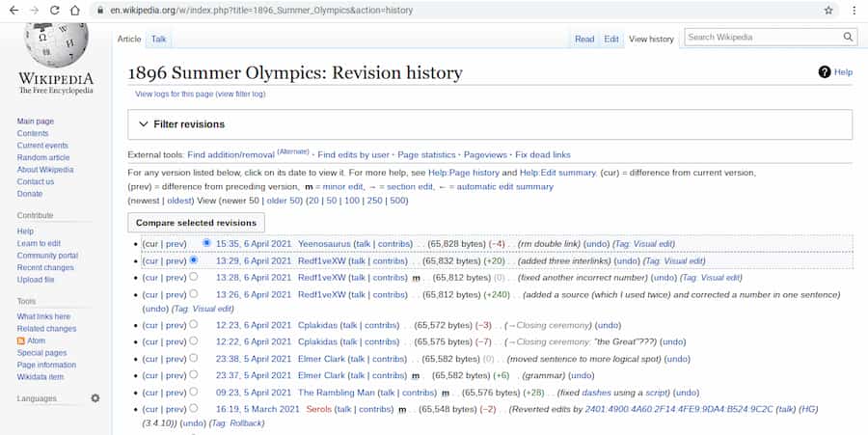Open the Help question mark icon
868x435 pixels.
point(825,72)
